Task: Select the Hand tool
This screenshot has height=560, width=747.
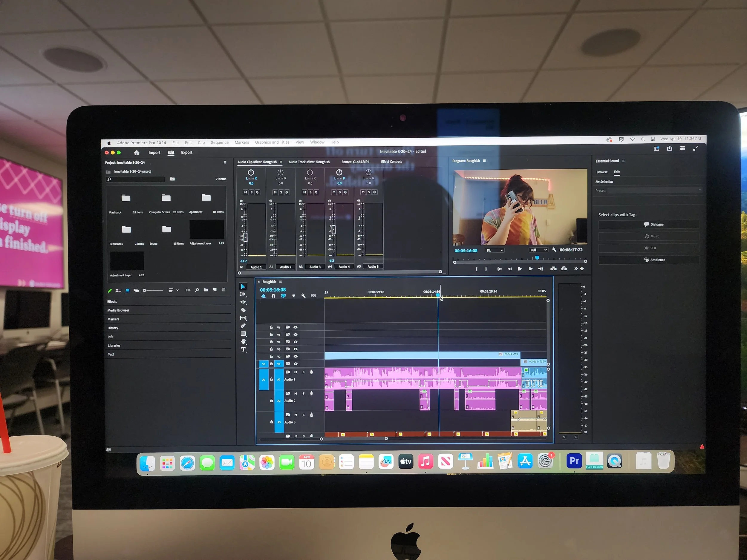Action: tap(243, 342)
